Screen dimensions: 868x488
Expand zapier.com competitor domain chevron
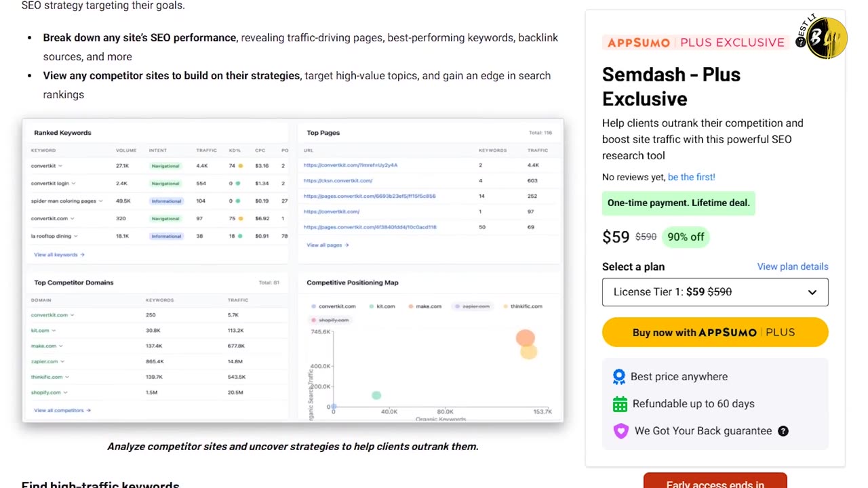tap(62, 362)
